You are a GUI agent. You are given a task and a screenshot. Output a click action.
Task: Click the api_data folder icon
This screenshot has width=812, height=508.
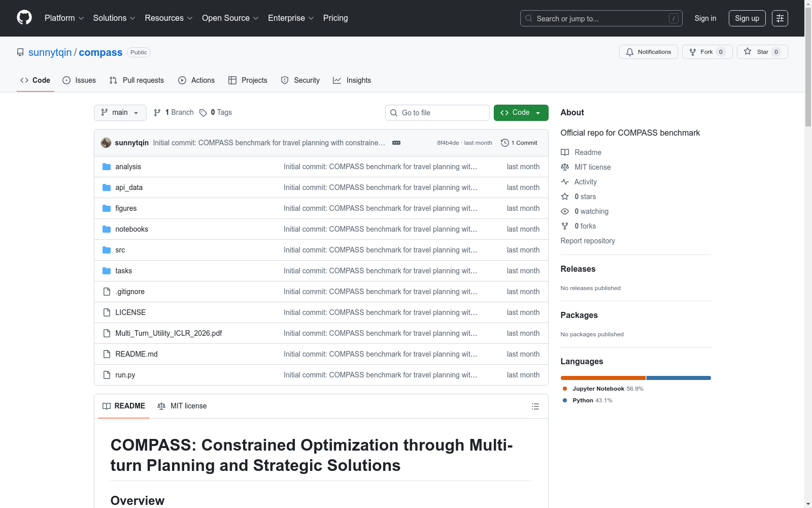[x=107, y=187]
